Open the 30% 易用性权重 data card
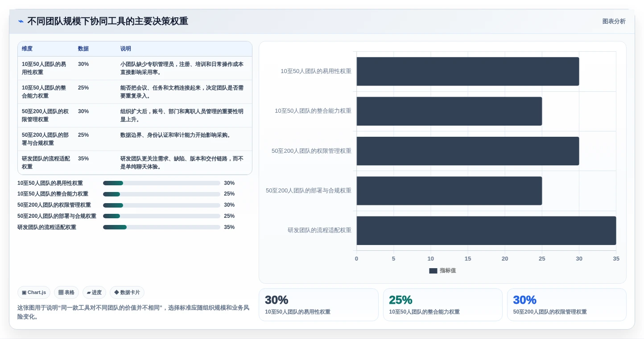The image size is (644, 339). tap(318, 305)
